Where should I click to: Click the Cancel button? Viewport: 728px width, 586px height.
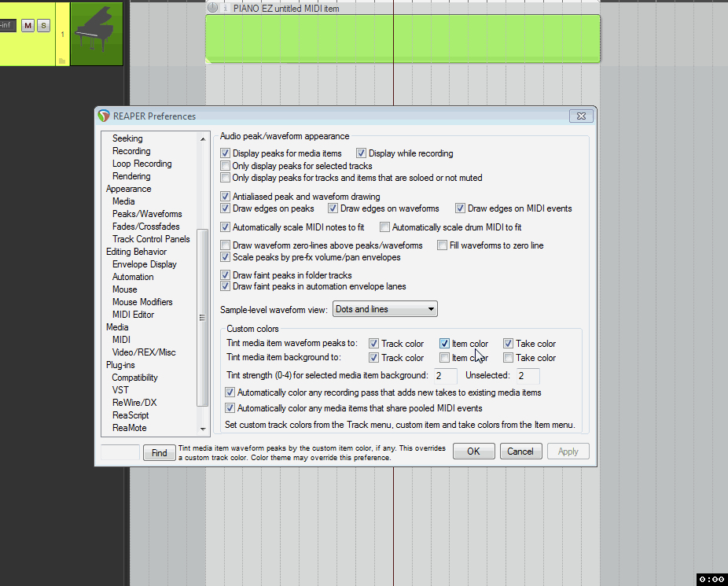[520, 451]
